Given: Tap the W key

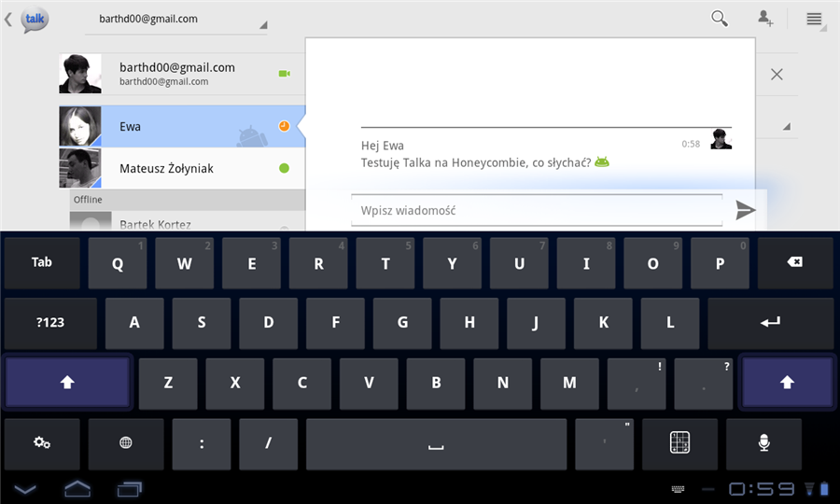Looking at the screenshot, I should [x=184, y=263].
